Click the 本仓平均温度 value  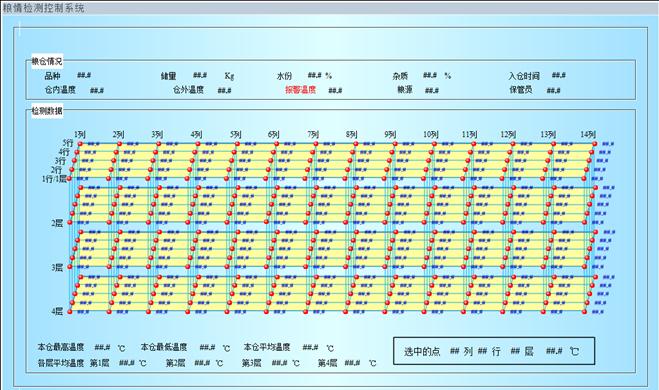click(310, 347)
